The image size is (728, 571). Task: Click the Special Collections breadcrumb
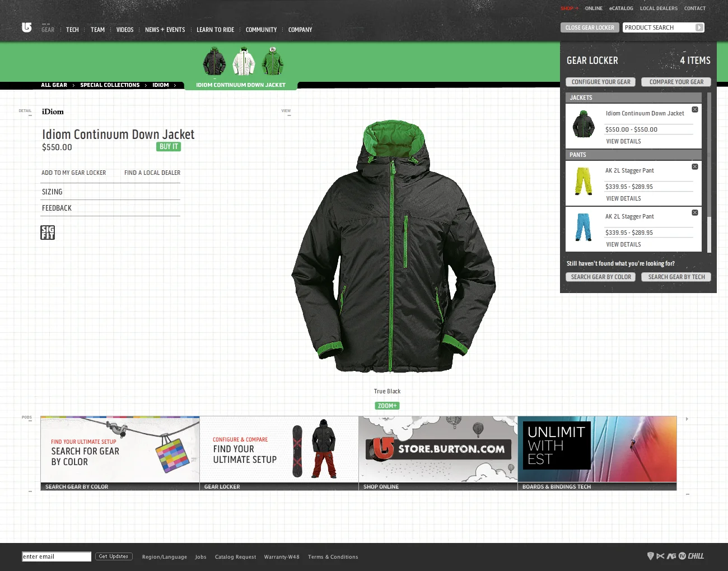pyautogui.click(x=110, y=85)
